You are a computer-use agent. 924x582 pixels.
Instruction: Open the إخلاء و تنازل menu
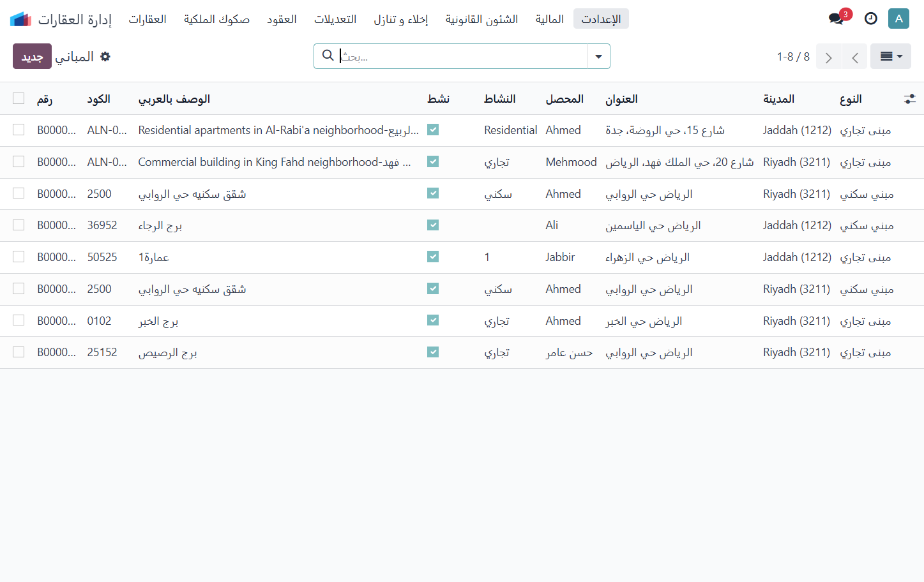(401, 19)
